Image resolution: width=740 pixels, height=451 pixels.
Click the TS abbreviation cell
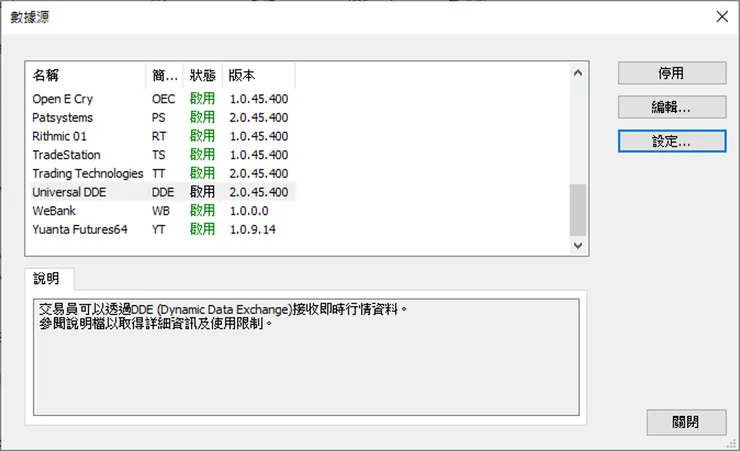pos(159,155)
